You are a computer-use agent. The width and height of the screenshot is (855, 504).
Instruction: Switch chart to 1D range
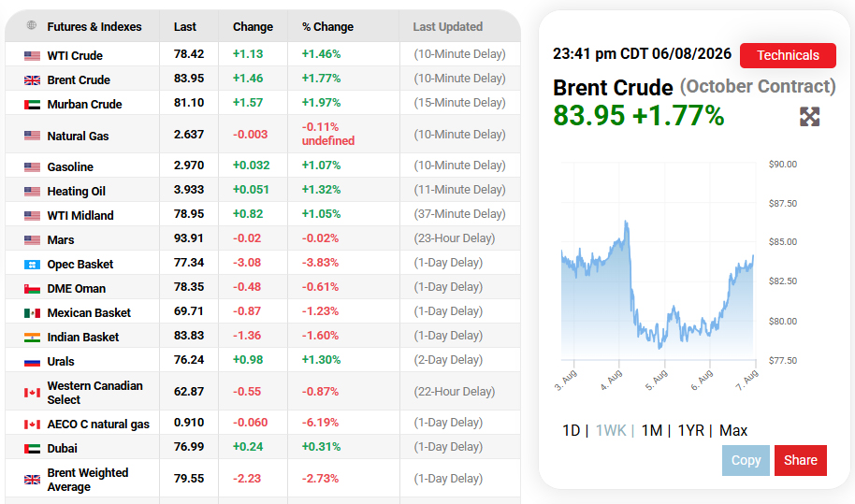(x=571, y=430)
